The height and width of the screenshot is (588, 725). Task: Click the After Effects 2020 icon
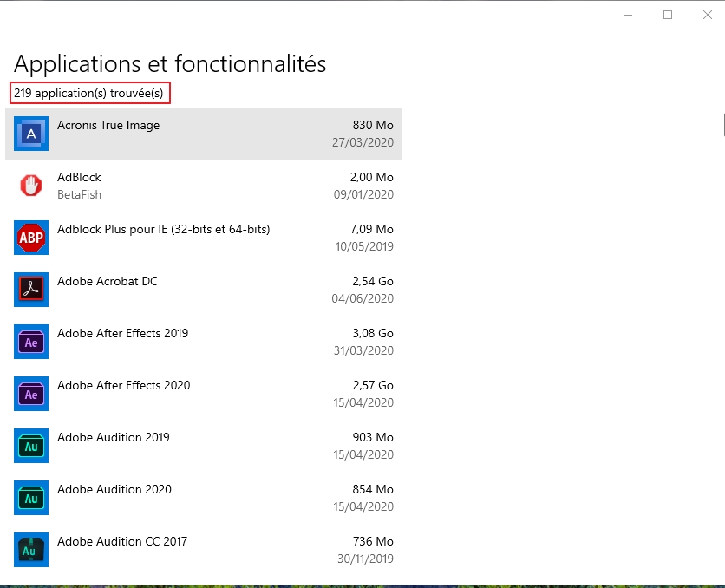31,394
